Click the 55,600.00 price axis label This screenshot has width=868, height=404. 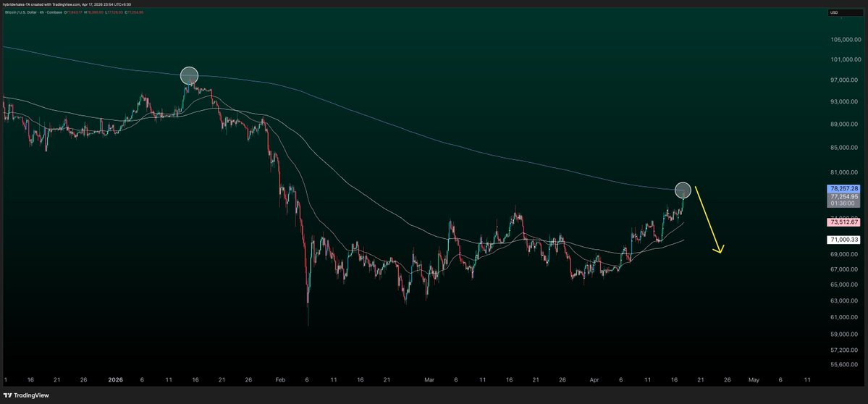(x=844, y=365)
